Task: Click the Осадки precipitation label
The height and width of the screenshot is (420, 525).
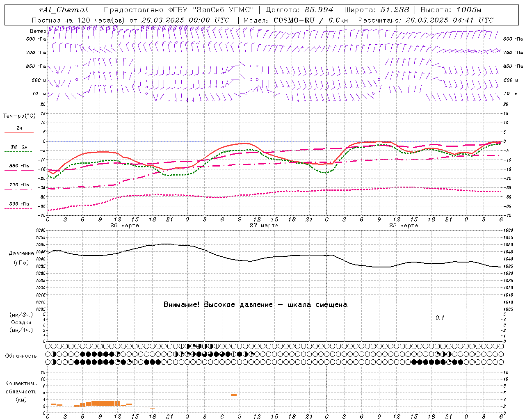Action: pyautogui.click(x=21, y=322)
